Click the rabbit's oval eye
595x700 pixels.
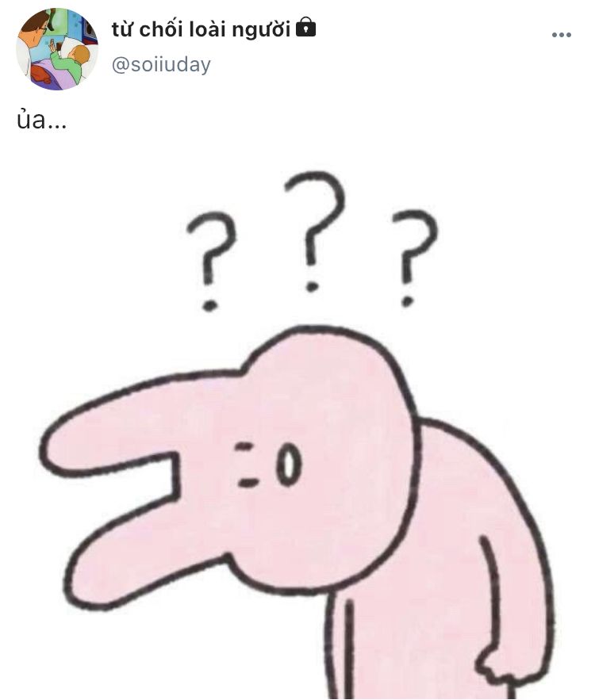[x=289, y=465]
